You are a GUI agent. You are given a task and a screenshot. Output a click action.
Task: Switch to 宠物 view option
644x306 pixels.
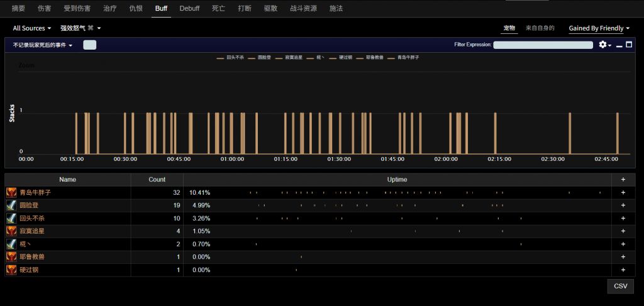point(509,28)
